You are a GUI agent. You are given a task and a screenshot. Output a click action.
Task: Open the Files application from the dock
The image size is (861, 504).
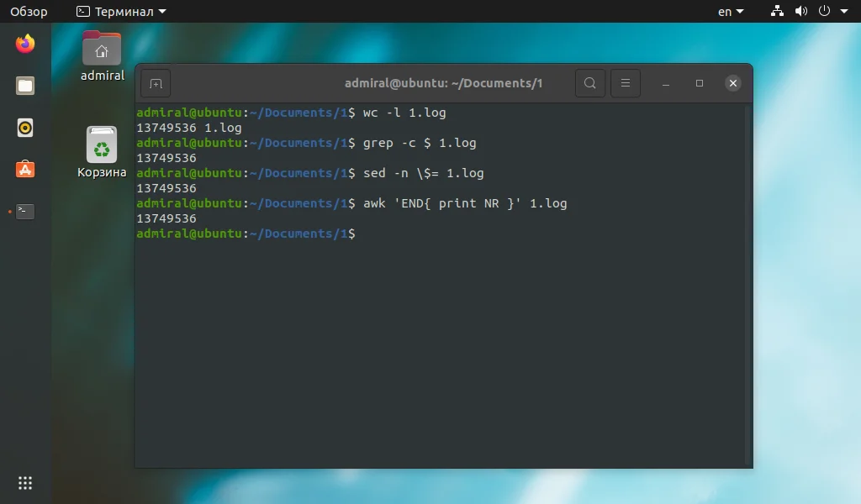(x=24, y=86)
